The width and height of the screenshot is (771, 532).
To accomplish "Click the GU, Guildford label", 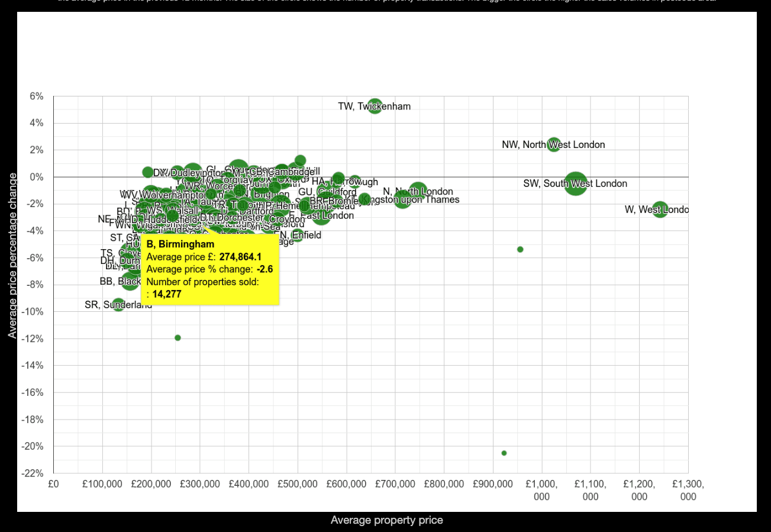I will tap(327, 192).
